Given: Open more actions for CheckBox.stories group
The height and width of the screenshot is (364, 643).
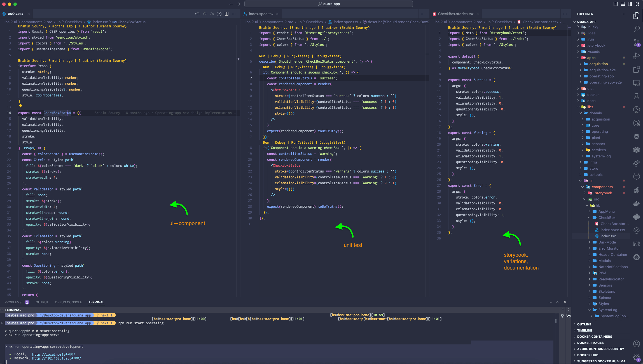Looking at the screenshot, I should [565, 14].
